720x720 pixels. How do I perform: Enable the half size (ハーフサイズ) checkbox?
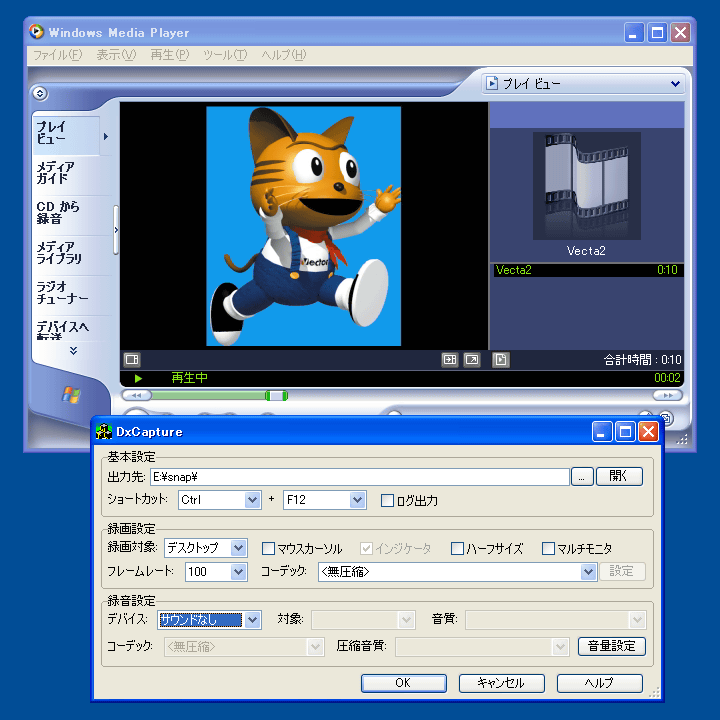(457, 549)
